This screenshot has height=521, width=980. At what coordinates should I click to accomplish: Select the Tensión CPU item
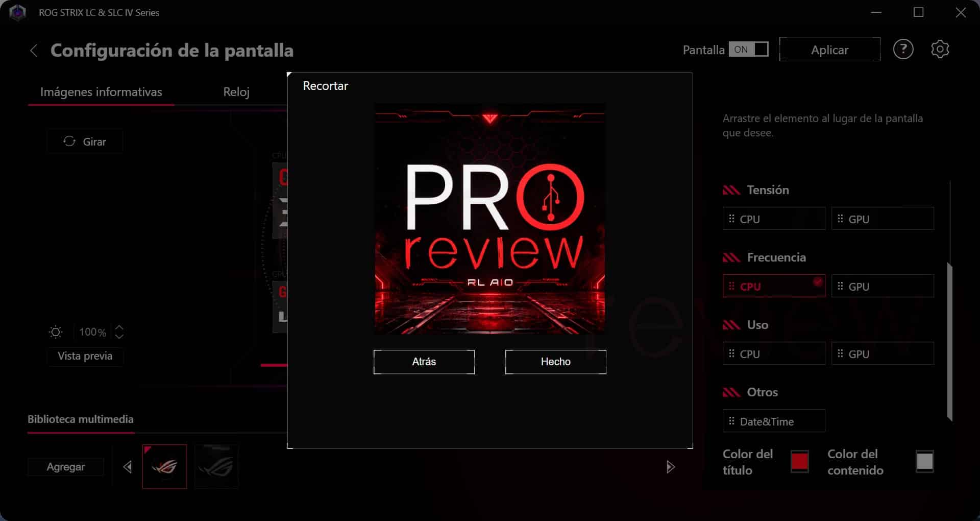[774, 219]
